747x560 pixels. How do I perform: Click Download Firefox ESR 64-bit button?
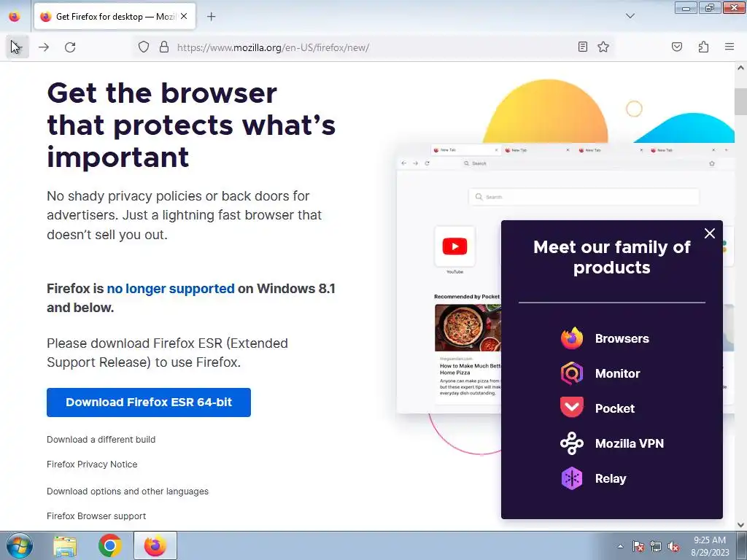(149, 402)
